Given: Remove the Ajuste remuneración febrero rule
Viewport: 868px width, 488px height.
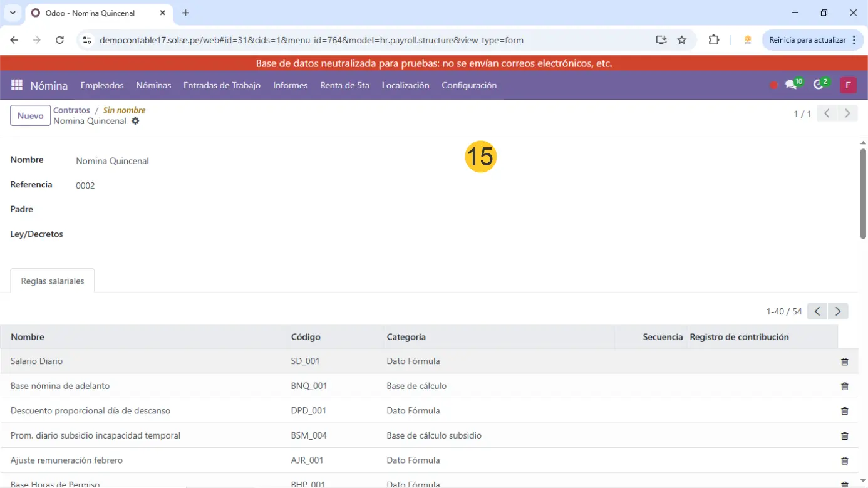Looking at the screenshot, I should pyautogui.click(x=844, y=460).
